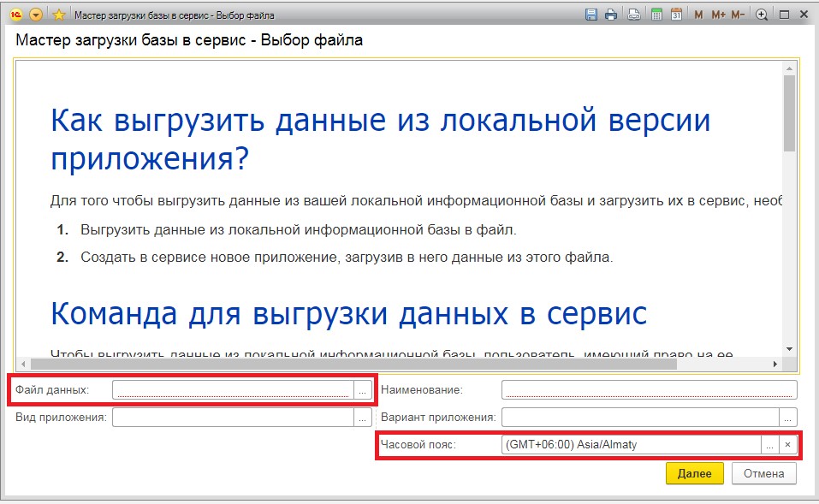Click the M+ memory add button
The image size is (819, 504).
click(x=718, y=15)
